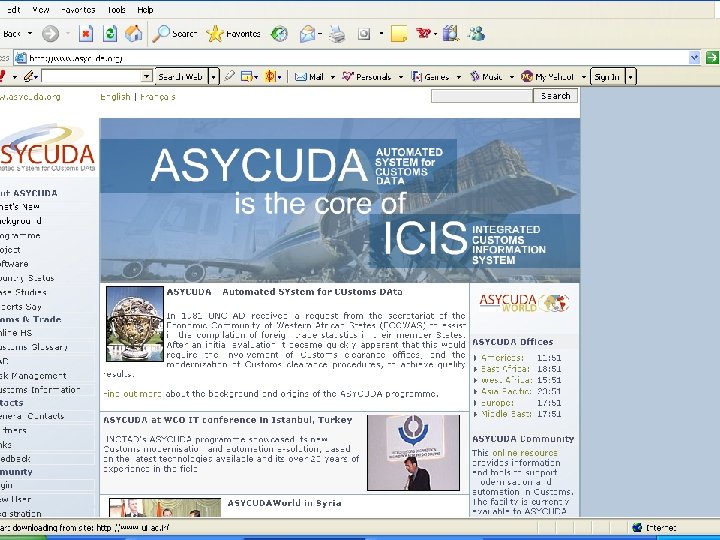Click the pop-up blocker window icon

247,77
